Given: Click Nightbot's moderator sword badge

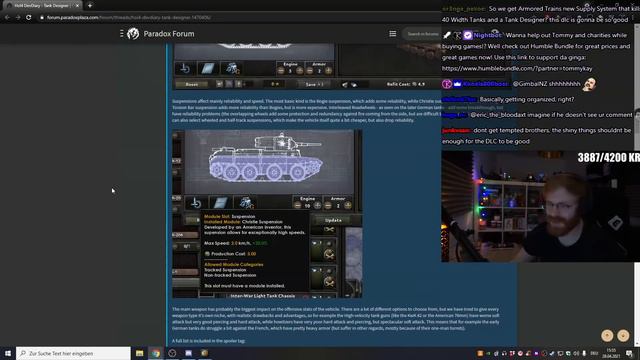Looking at the screenshot, I should point(447,36).
